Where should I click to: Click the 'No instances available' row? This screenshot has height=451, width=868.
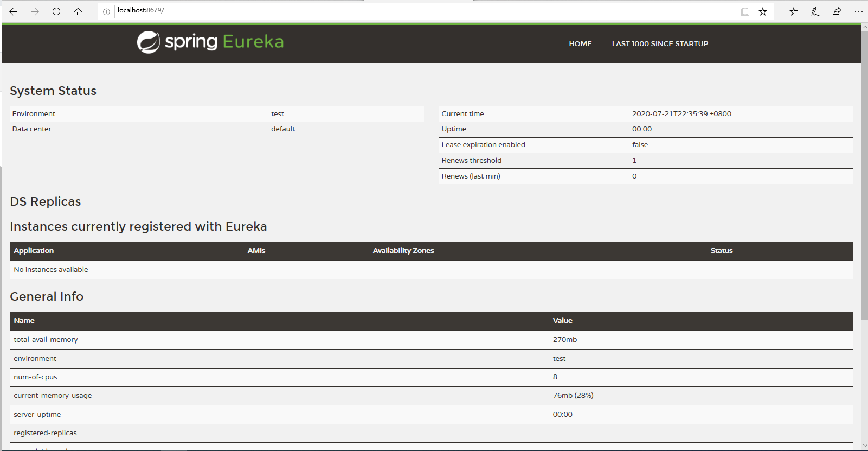pyautogui.click(x=432, y=270)
